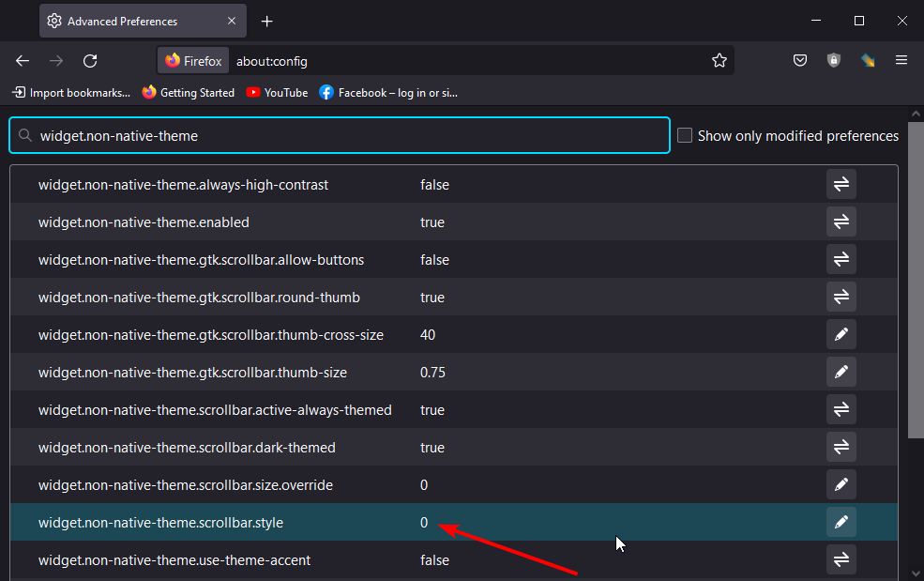Select the Advanced Preferences tab

[x=143, y=21]
